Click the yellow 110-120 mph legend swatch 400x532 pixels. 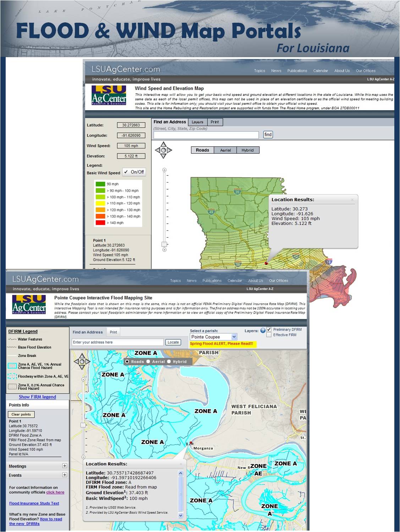pyautogui.click(x=100, y=203)
